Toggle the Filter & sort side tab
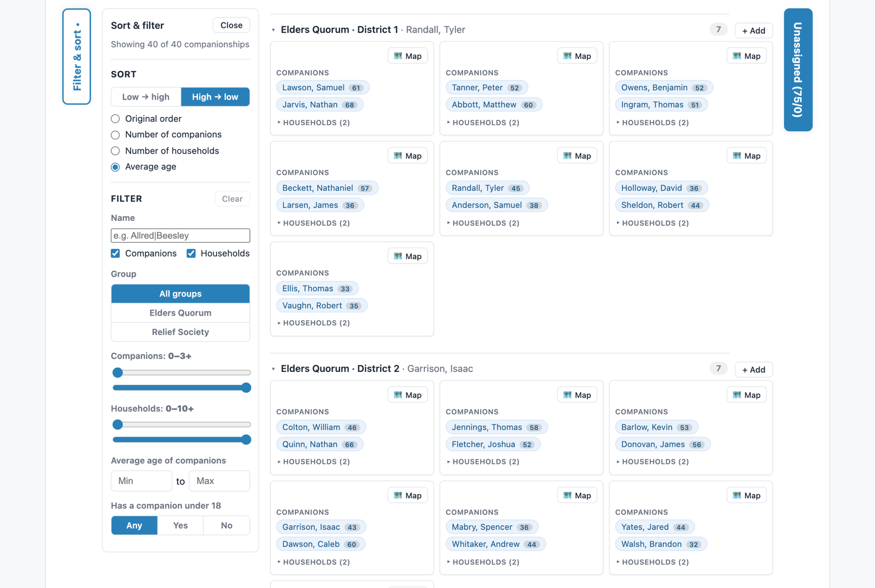 tap(77, 56)
